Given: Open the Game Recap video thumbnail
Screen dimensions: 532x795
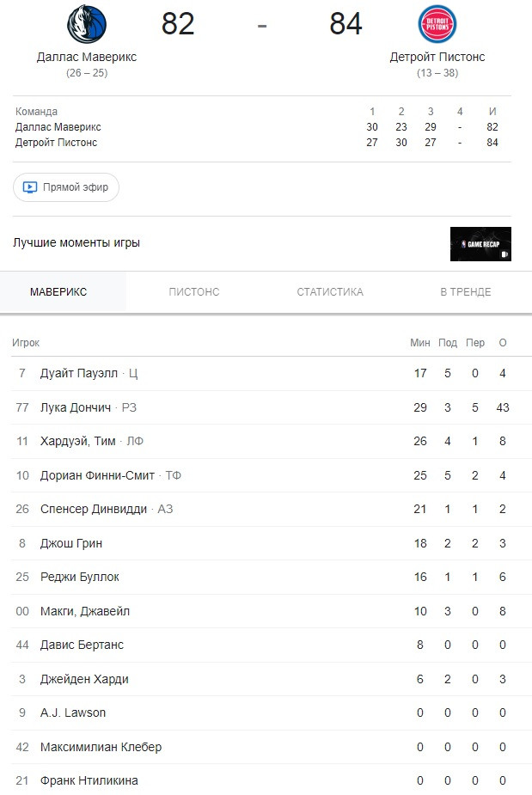Looking at the screenshot, I should click(480, 244).
